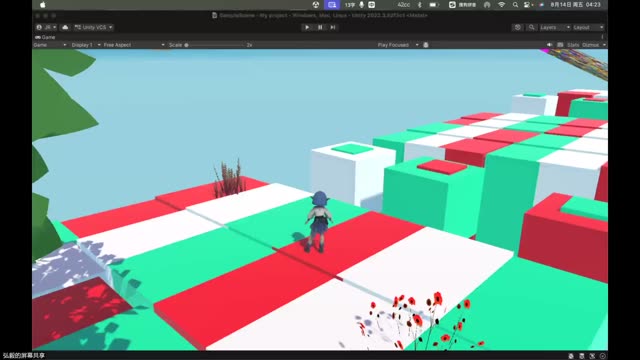Image resolution: width=640 pixels, height=360 pixels.
Task: Click the Step frame button
Action: (x=333, y=27)
